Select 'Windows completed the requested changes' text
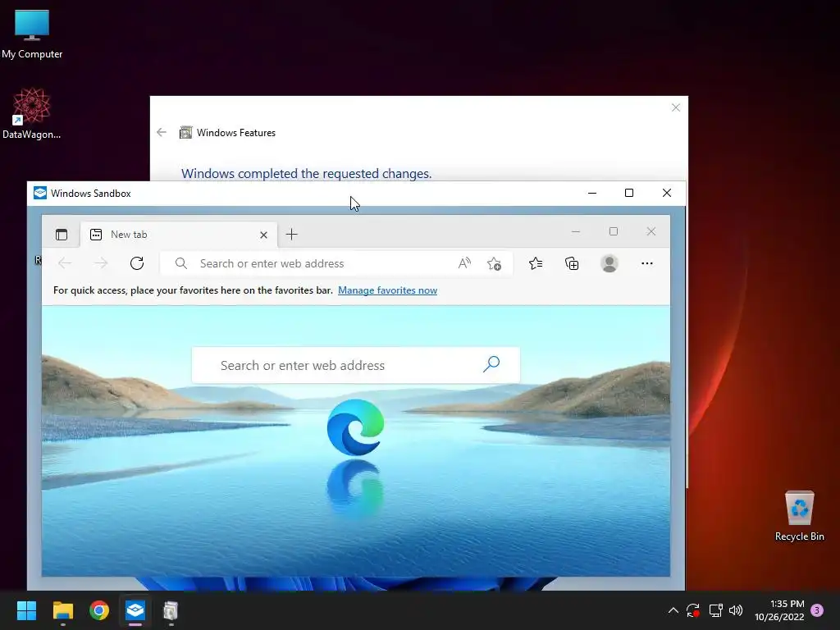 [307, 174]
